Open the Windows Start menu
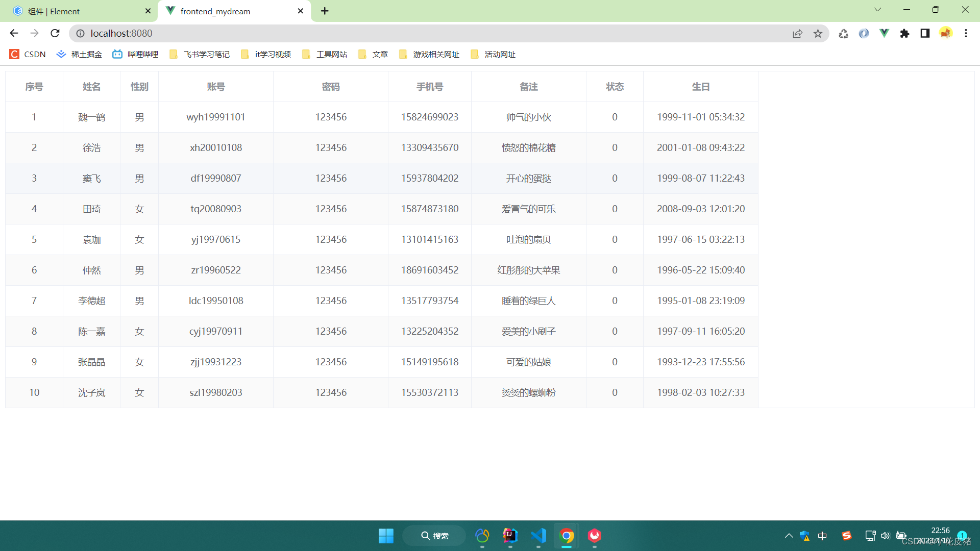Image resolution: width=980 pixels, height=551 pixels. click(386, 536)
